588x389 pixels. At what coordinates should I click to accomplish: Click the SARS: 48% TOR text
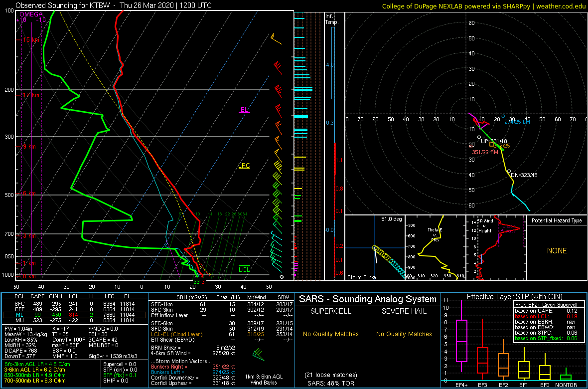[330, 383]
